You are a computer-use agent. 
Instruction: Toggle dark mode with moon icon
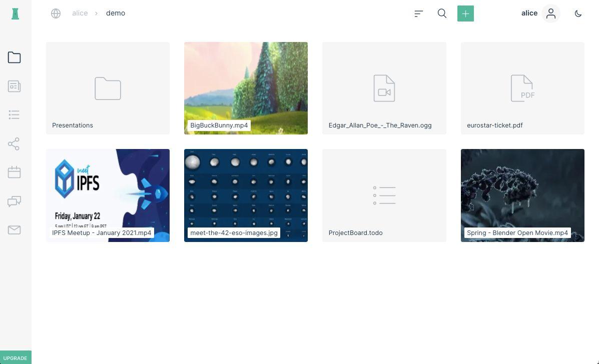[578, 13]
